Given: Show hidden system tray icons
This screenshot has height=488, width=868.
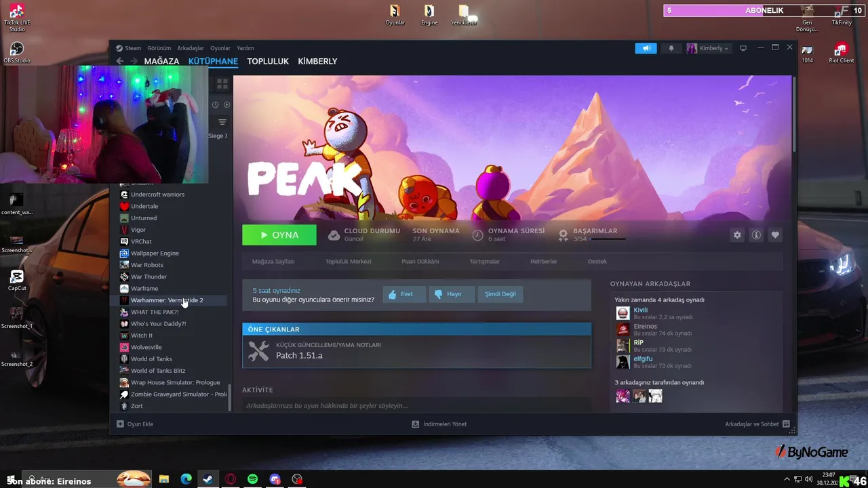Looking at the screenshot, I should pos(787,479).
